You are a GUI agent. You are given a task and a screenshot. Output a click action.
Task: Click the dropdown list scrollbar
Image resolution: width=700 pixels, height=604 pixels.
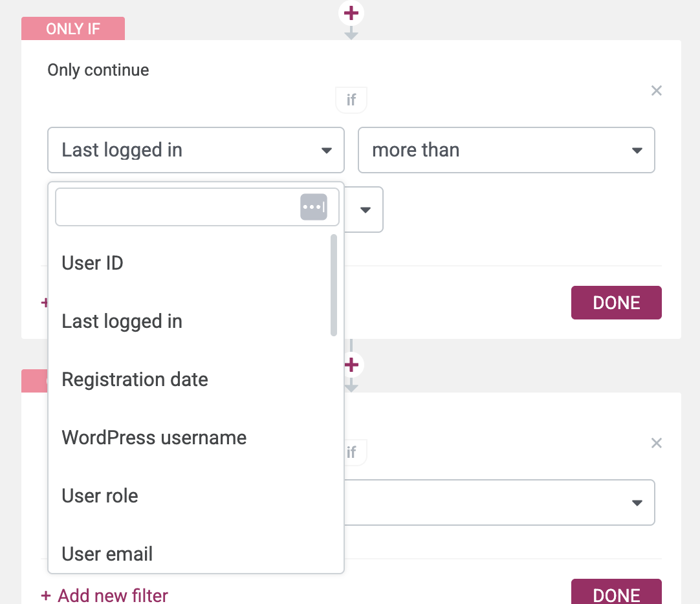point(334,285)
